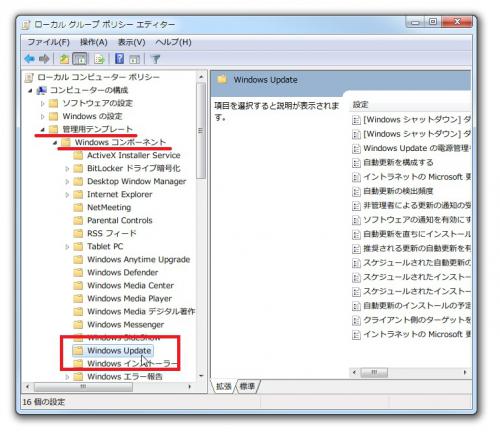This screenshot has width=500, height=438.
Task: Click the Windows Defender folder icon
Action: [x=78, y=272]
